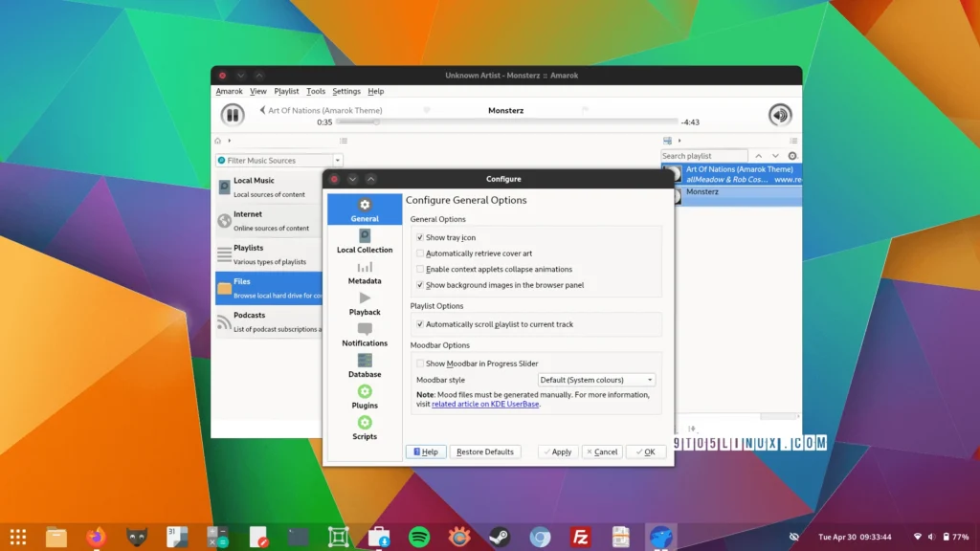980x551 pixels.
Task: Open the applications grid launcher
Action: [x=18, y=537]
